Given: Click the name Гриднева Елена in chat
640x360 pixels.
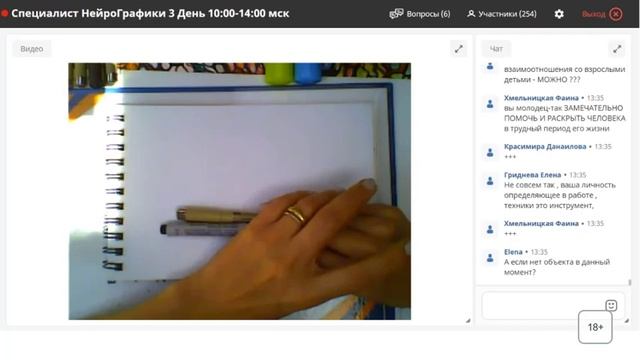Looking at the screenshot, I should [532, 175].
